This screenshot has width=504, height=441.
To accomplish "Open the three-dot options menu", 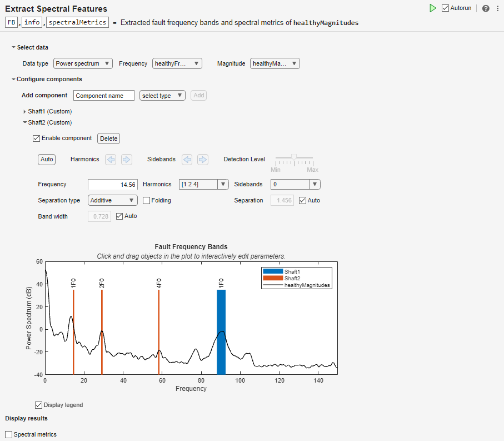I will [x=497, y=8].
